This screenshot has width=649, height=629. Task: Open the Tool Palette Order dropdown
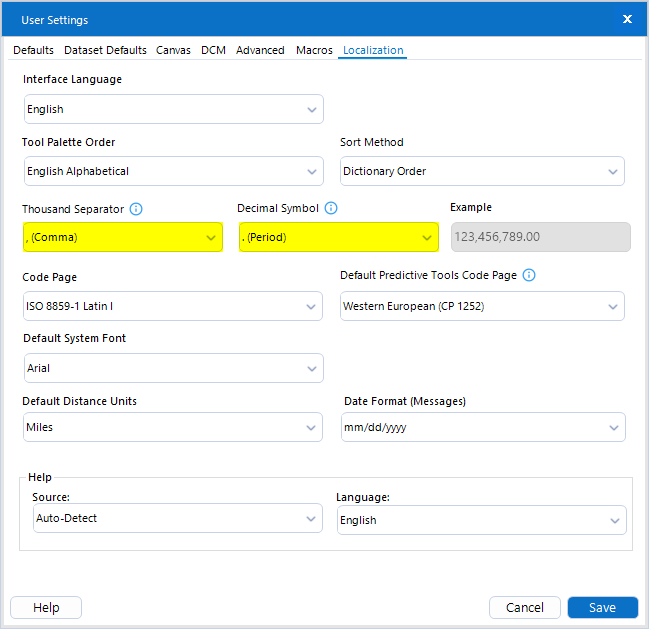coord(174,171)
